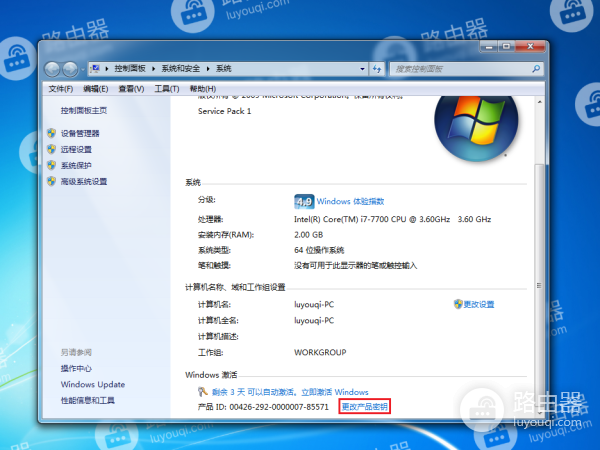
Task: Click the shield icon next to 远程设置
Action: pyautogui.click(x=51, y=149)
